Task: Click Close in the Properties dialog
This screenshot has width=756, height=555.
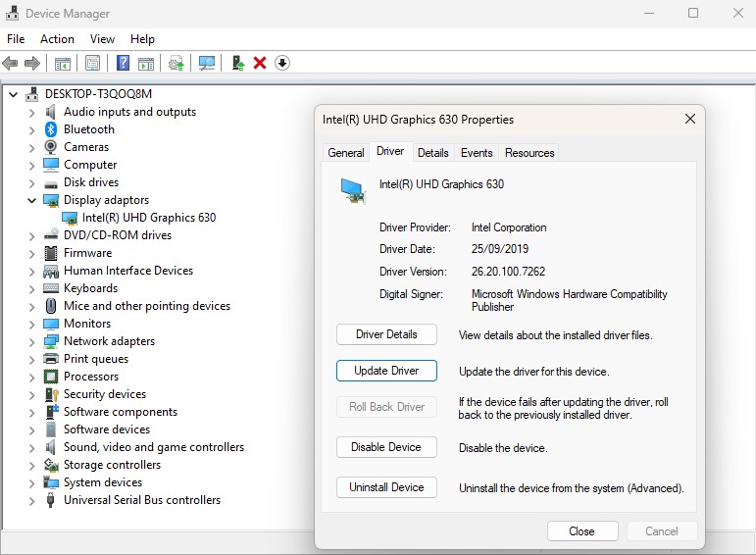Action: 582,531
